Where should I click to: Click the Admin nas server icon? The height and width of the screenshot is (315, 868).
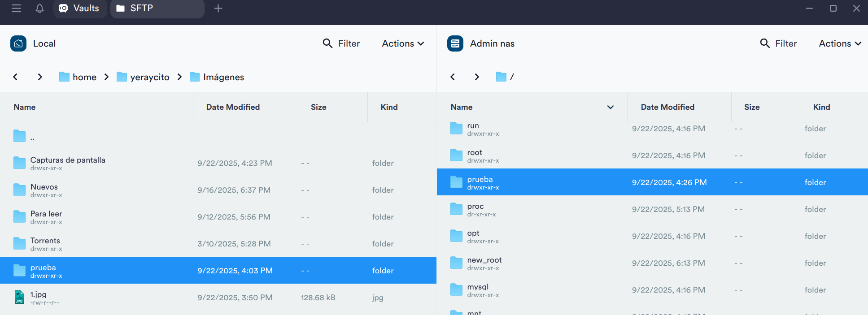coord(455,43)
